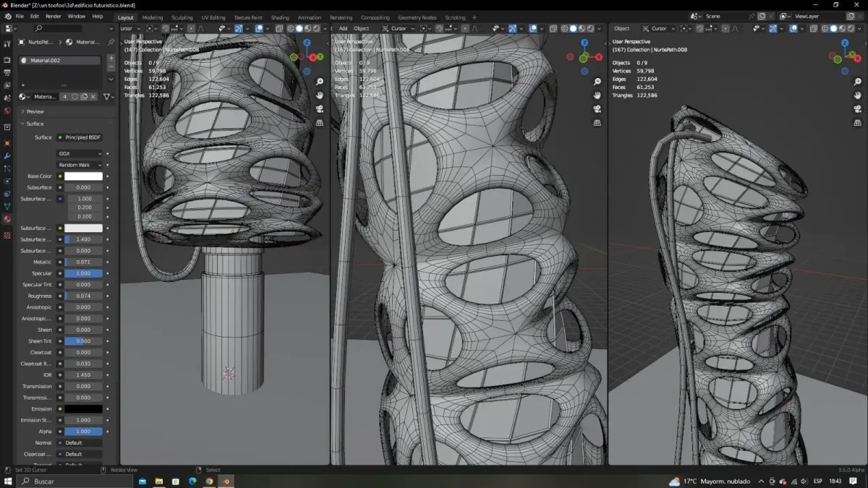Toggle X-ray mode in left viewport header
Image resolution: width=868 pixels, height=488 pixels.
(x=279, y=28)
